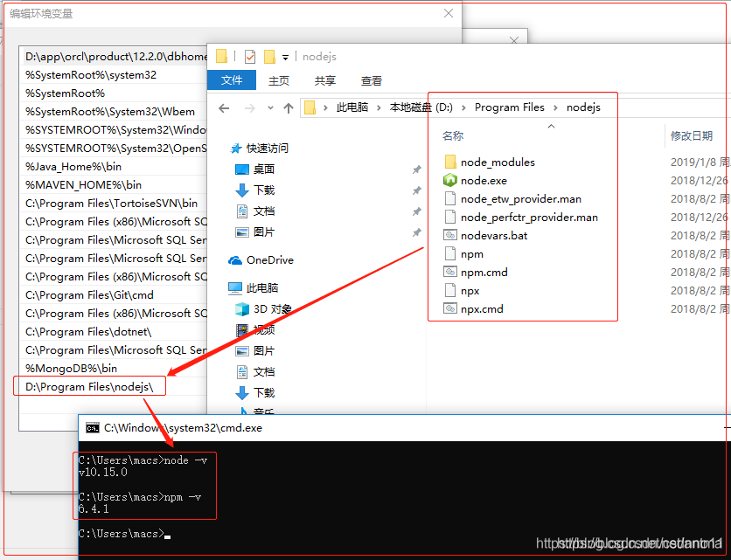The height and width of the screenshot is (560, 731).
Task: Select the %SystemRoot% entry
Action: pos(114,93)
